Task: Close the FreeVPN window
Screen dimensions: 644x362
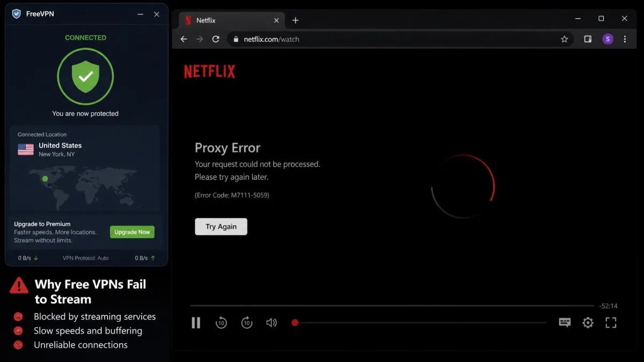Action: [157, 14]
